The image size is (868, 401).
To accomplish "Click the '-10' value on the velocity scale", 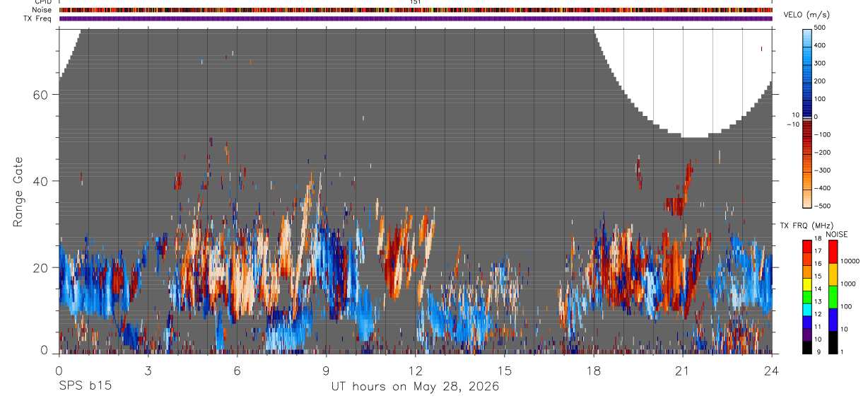I will 793,124.
